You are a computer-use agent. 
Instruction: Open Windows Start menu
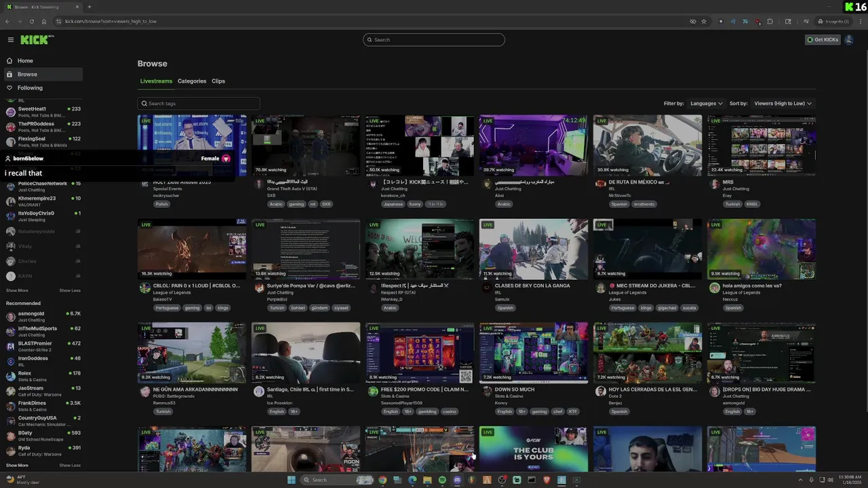[292, 480]
